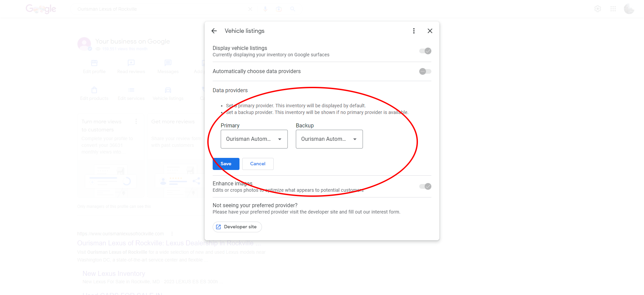Open the settings gear in Google header
644x295 pixels.
(598, 9)
